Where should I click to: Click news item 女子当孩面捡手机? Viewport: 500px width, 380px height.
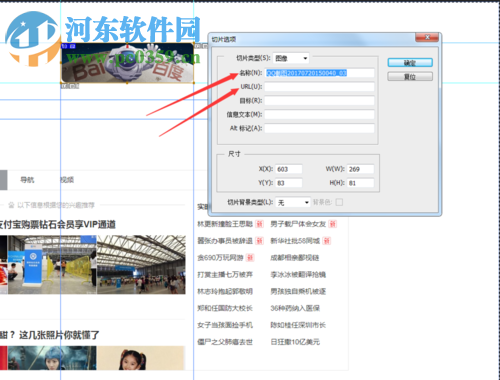point(225,325)
